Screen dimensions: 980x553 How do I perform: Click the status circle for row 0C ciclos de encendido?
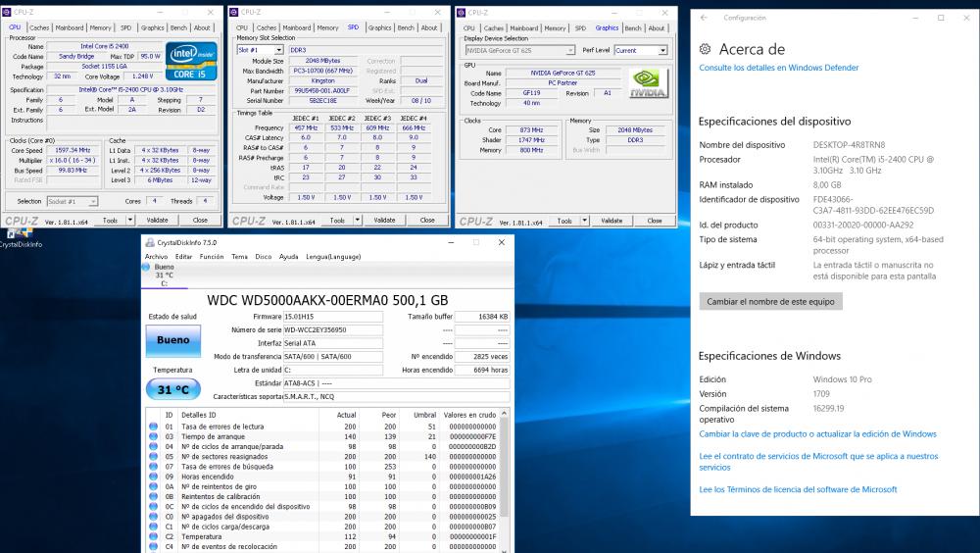153,507
